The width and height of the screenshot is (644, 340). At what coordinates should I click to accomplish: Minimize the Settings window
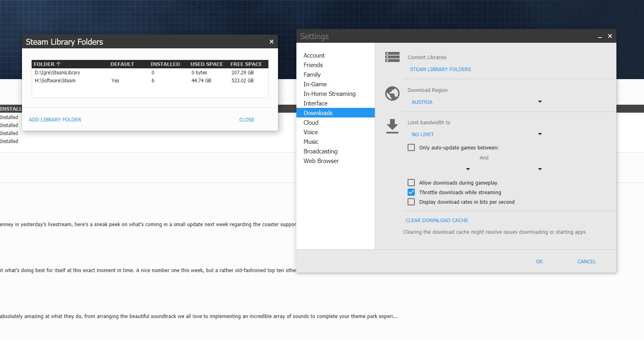tap(600, 36)
